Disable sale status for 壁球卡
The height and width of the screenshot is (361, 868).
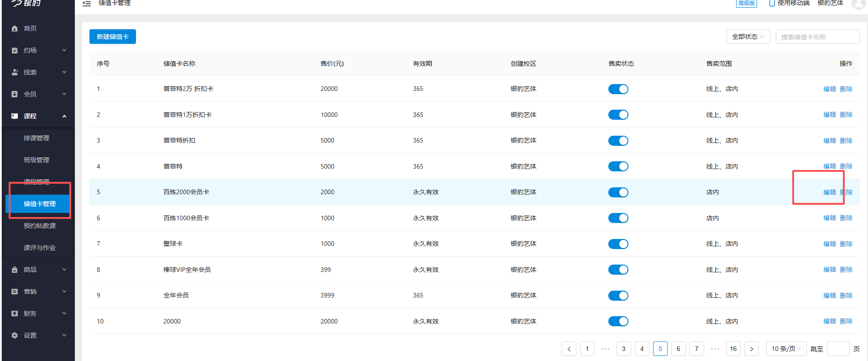(618, 244)
